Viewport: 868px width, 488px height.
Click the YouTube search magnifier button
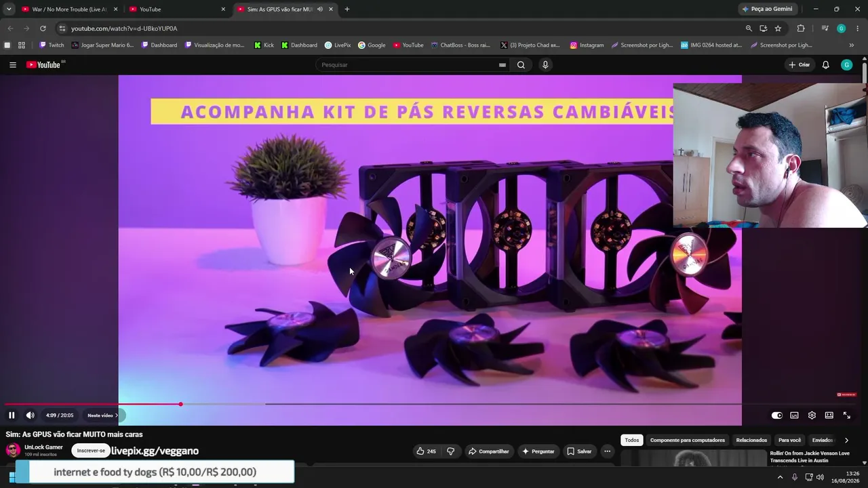click(x=521, y=65)
